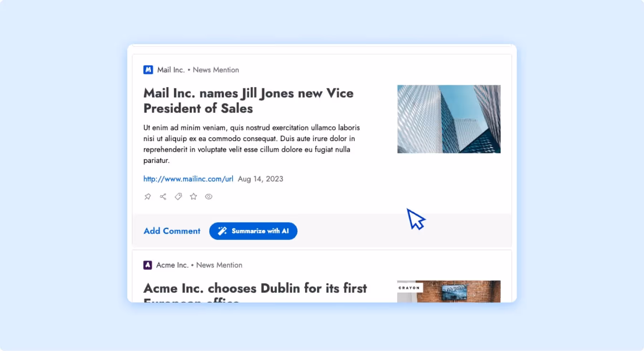Click the magic wand on Summarize button
The width and height of the screenshot is (644, 351).
222,231
